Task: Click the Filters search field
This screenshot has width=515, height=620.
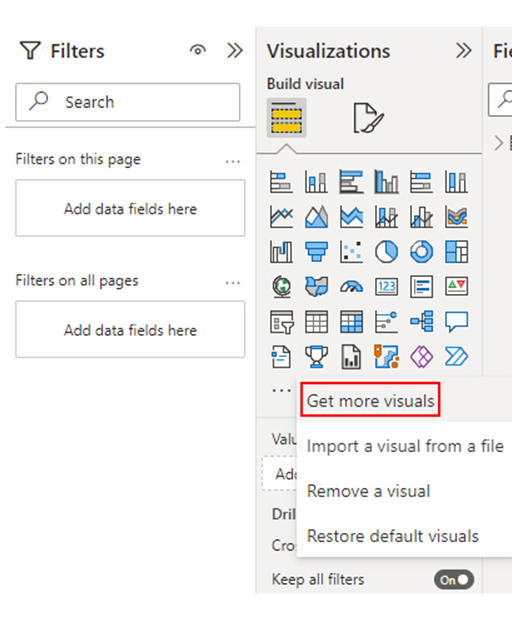Action: [x=128, y=102]
